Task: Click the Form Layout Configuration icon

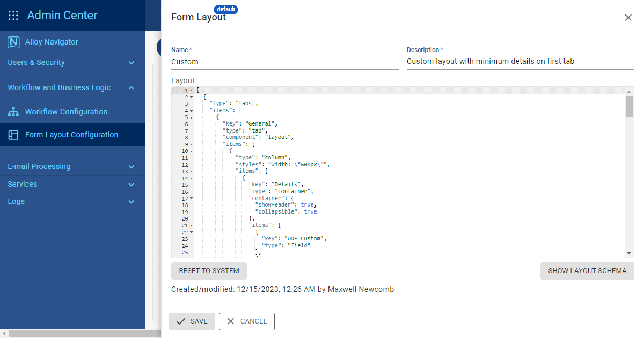Action: click(x=13, y=135)
